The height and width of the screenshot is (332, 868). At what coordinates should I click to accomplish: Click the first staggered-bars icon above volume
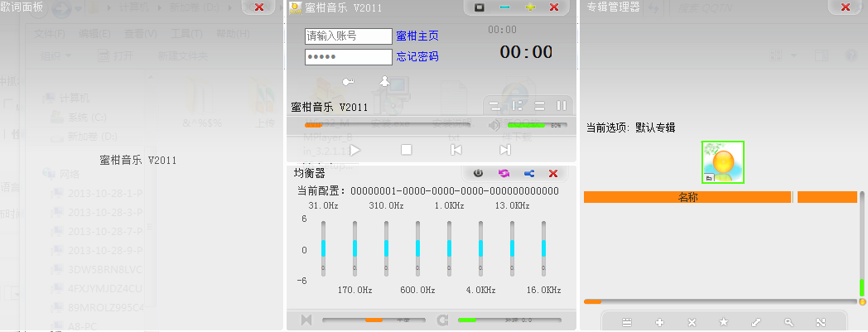[x=495, y=105]
